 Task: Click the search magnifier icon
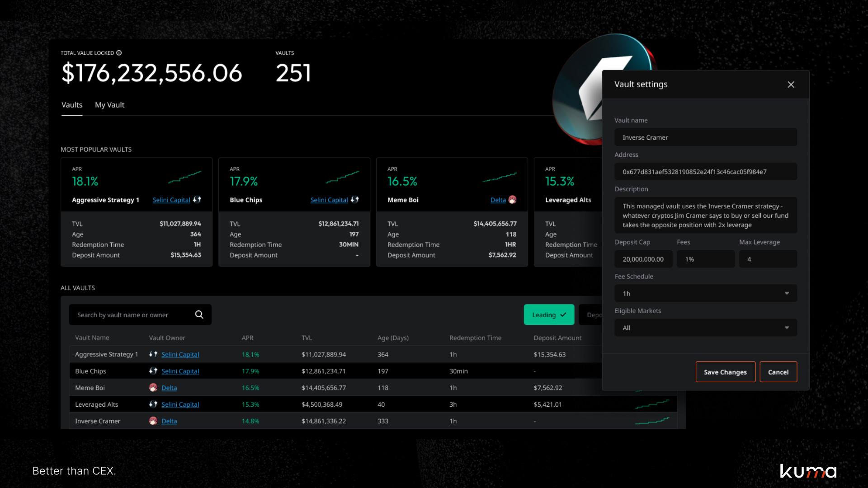click(x=199, y=314)
